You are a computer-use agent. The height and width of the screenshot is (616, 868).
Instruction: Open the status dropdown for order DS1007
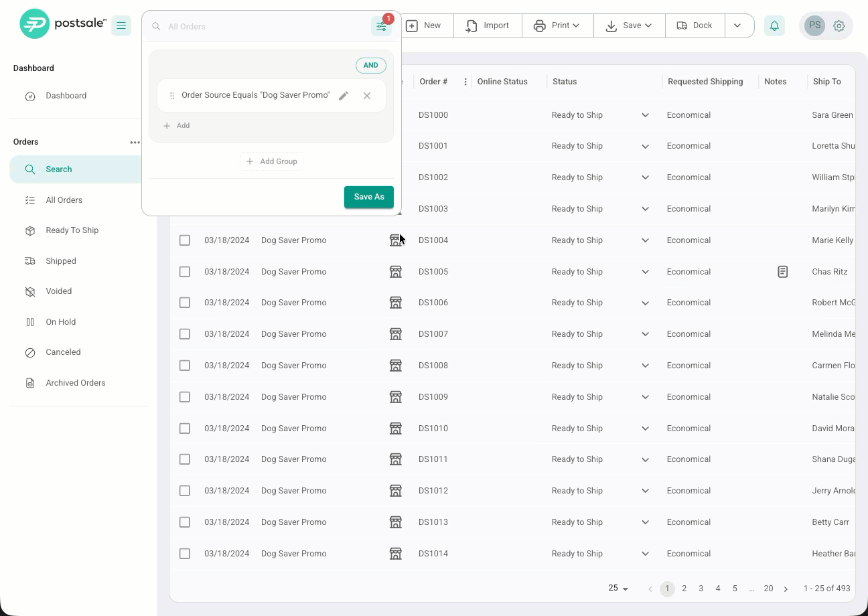point(645,334)
